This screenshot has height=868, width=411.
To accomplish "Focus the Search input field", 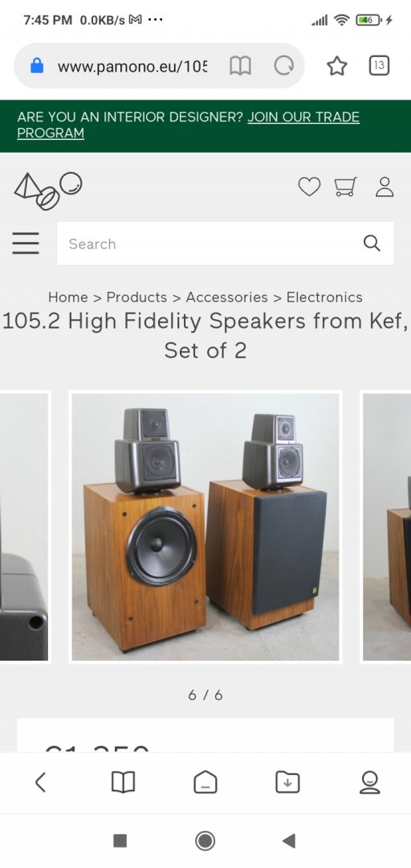I will coord(225,244).
